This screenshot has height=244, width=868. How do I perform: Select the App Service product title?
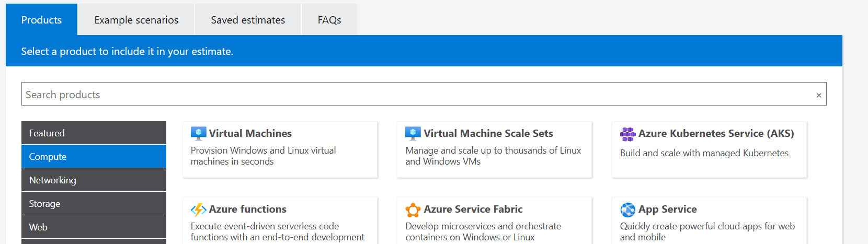(x=667, y=210)
